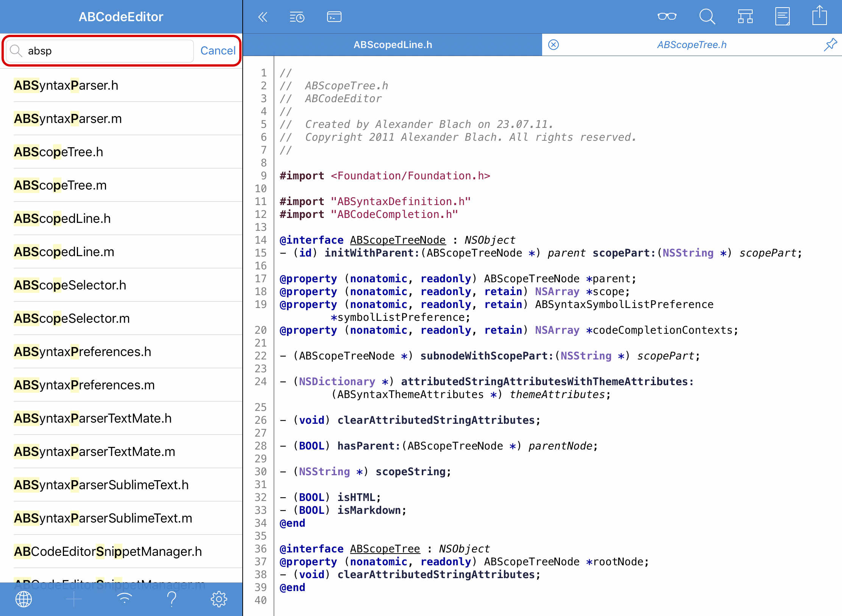Open ABScopeTree.m in the file list
Image resolution: width=842 pixels, height=616 pixels.
pos(121,185)
